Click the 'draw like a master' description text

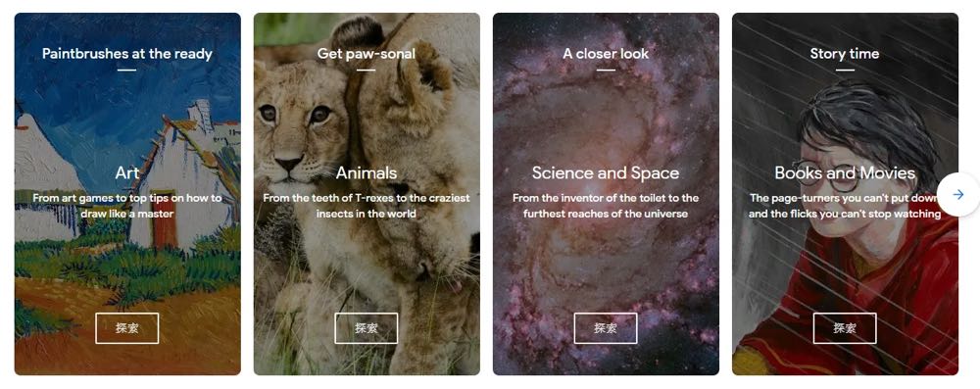(x=126, y=214)
